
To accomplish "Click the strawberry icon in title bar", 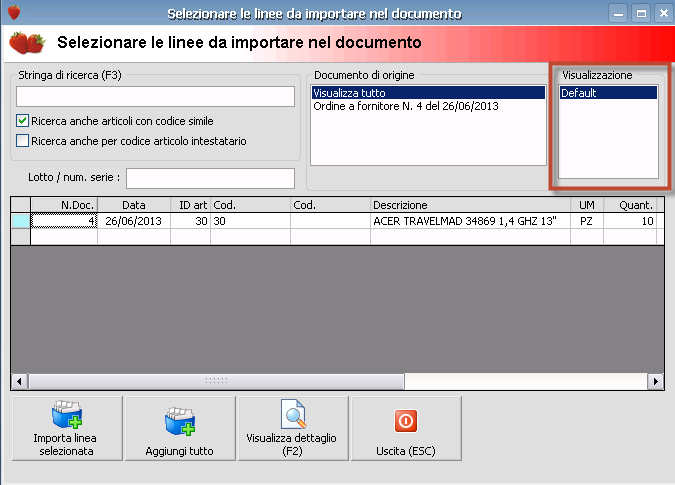I will (14, 12).
